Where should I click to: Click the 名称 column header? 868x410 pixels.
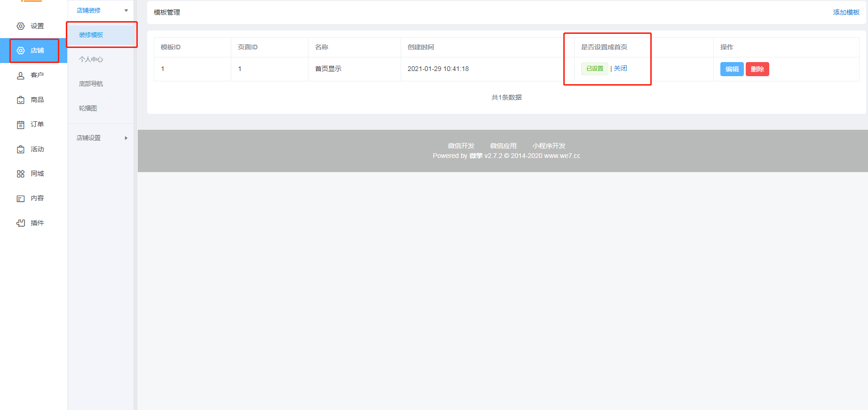pos(322,47)
